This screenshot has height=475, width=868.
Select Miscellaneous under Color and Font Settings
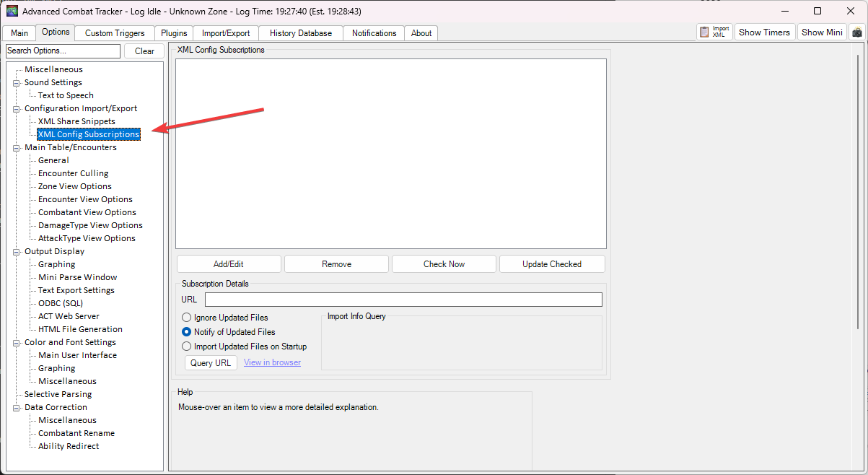[67, 381]
